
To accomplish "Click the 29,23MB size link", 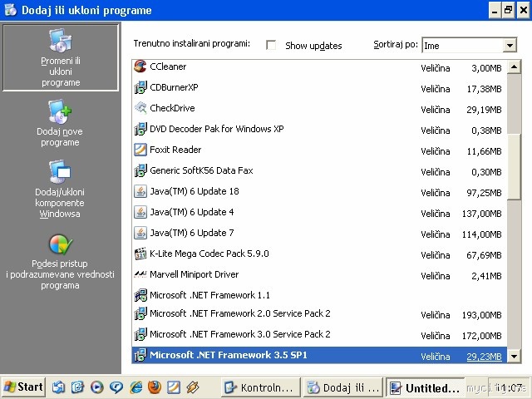I will tap(484, 357).
